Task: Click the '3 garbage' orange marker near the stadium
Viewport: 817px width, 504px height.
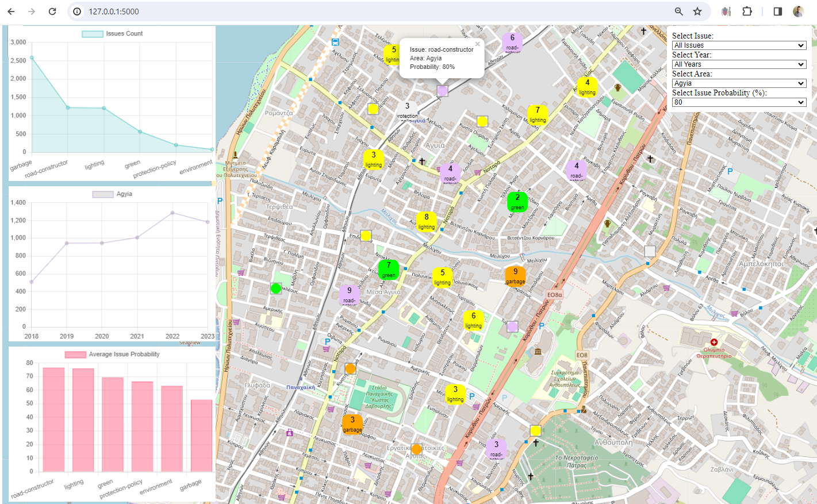Action: [x=351, y=425]
